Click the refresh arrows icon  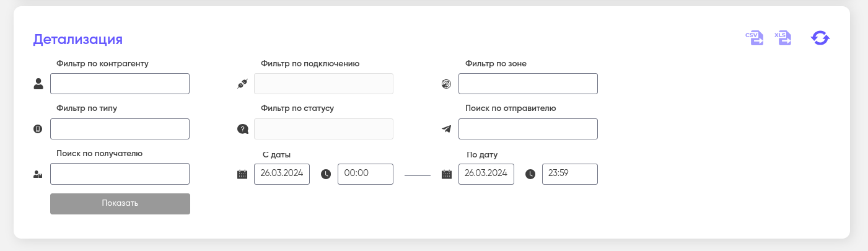(x=820, y=38)
